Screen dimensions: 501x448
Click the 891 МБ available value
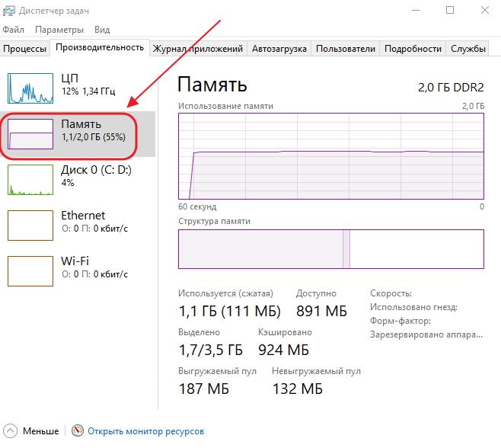pos(321,311)
